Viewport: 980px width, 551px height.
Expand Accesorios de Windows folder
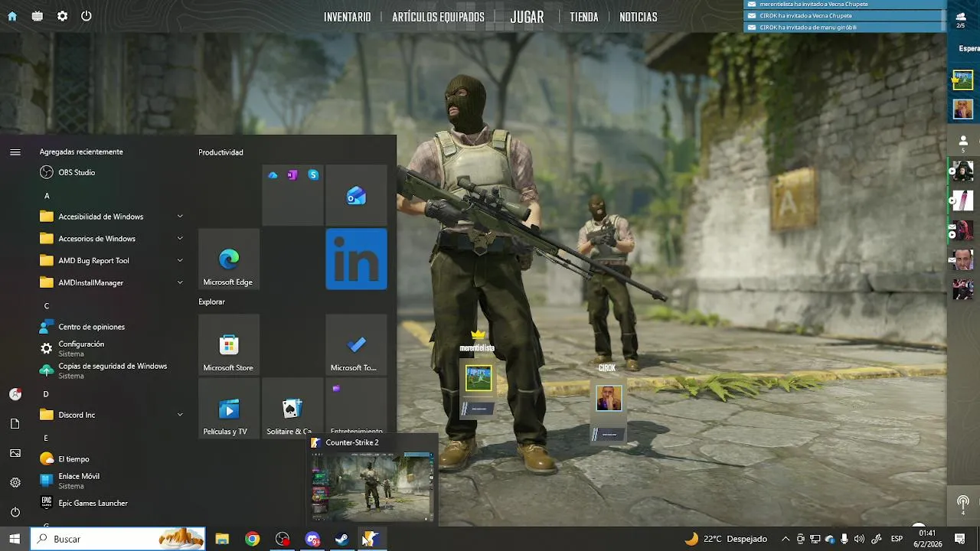(x=112, y=239)
